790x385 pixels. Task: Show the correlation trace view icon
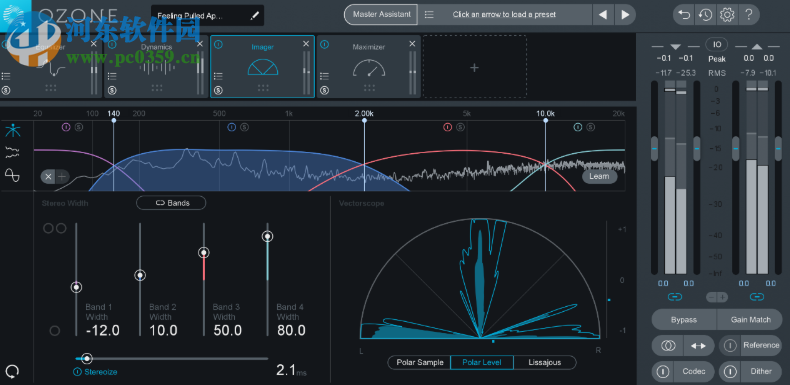pos(13,175)
